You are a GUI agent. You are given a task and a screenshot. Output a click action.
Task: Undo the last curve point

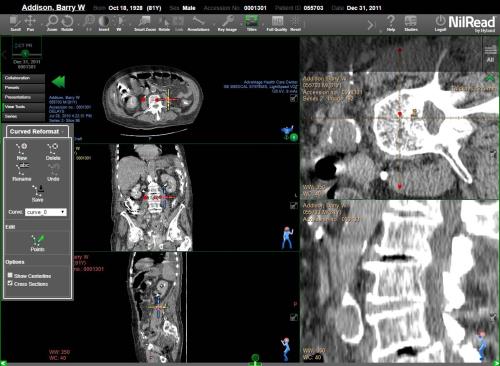tap(53, 172)
